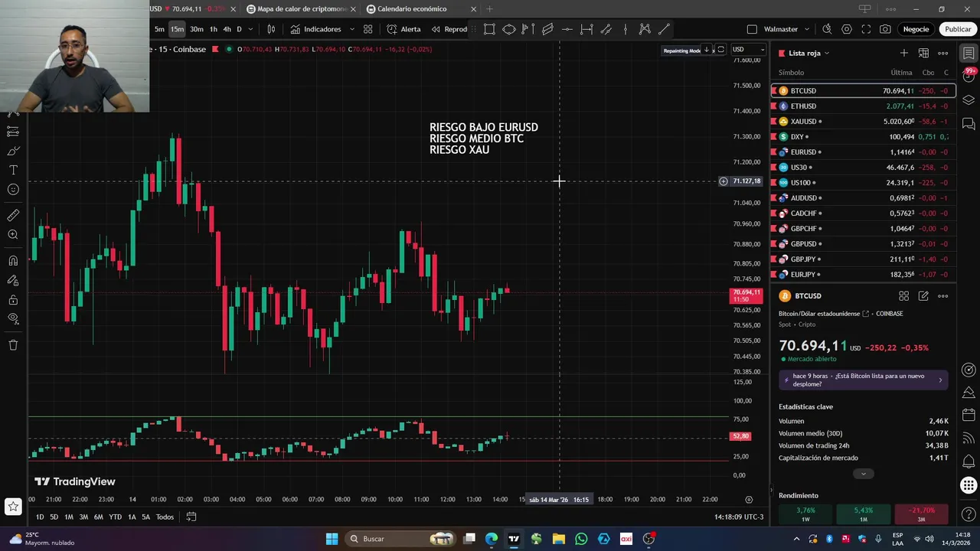Viewport: 980px width, 551px height.
Task: Switch to the 4h timeframe
Action: 227,29
